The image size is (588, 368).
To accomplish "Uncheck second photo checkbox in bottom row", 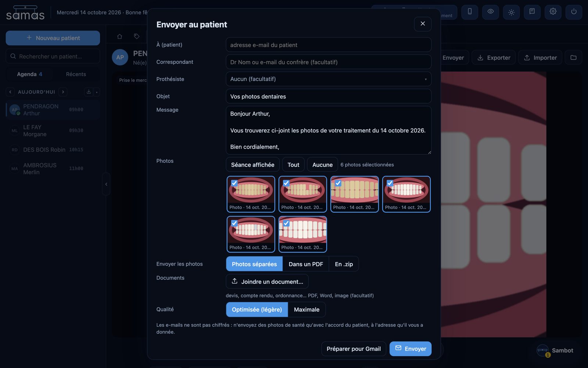I will pos(286,223).
